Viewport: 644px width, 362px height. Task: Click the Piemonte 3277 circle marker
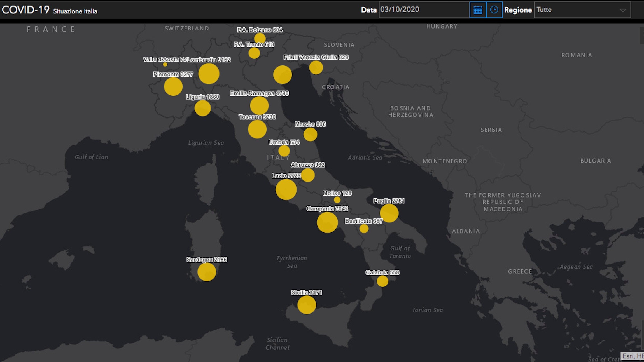pos(173,86)
